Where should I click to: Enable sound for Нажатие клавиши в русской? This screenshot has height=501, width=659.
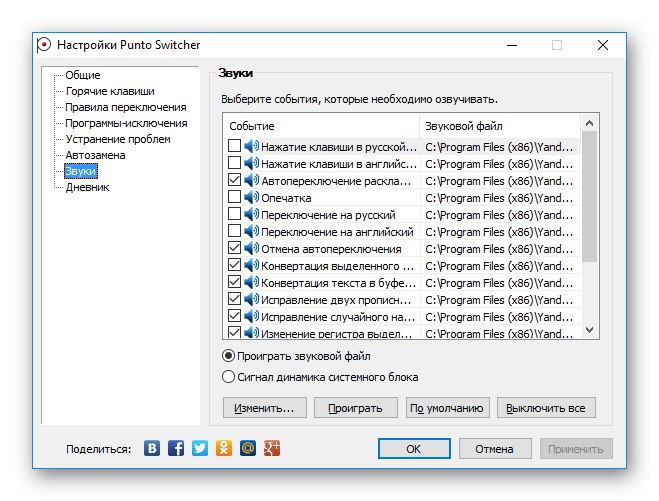click(x=234, y=146)
